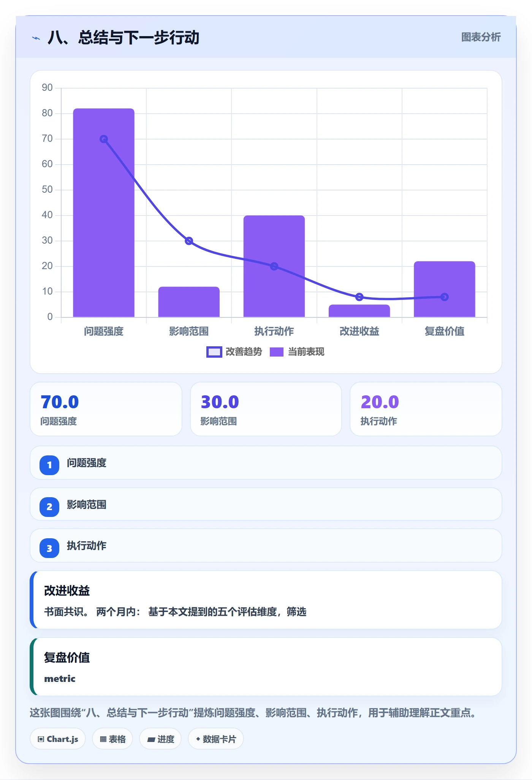Click the 50 y-axis value

[47, 190]
